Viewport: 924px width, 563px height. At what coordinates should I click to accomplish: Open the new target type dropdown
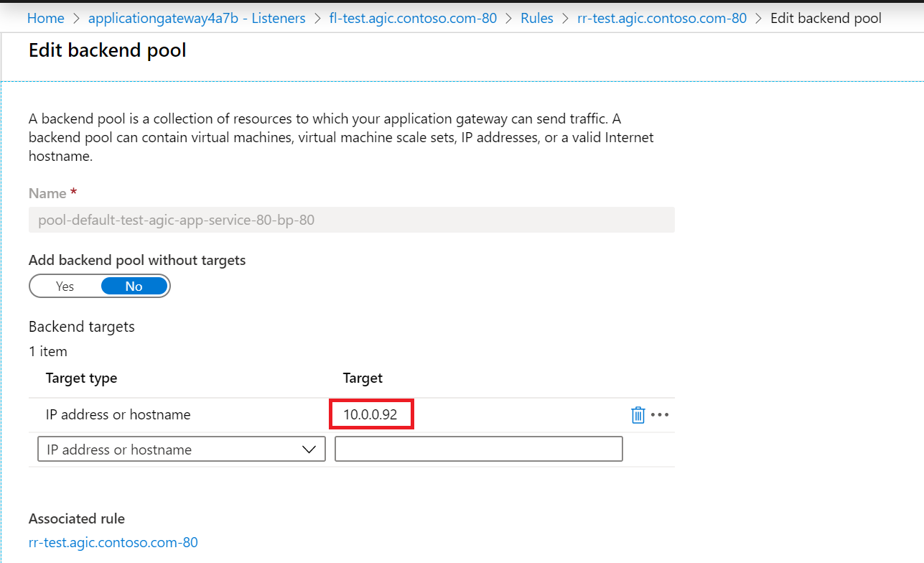pyautogui.click(x=181, y=450)
